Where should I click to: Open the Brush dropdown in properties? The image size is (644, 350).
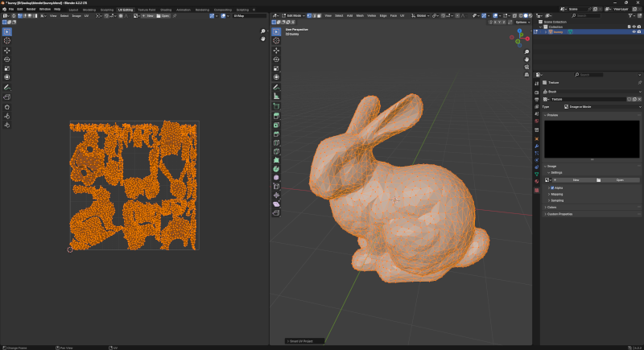click(592, 92)
